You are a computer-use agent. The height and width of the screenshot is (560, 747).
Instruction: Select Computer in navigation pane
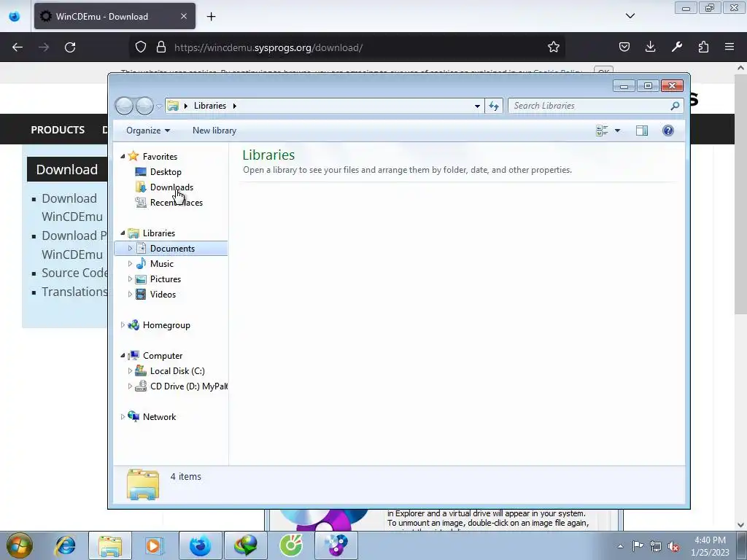coord(163,356)
